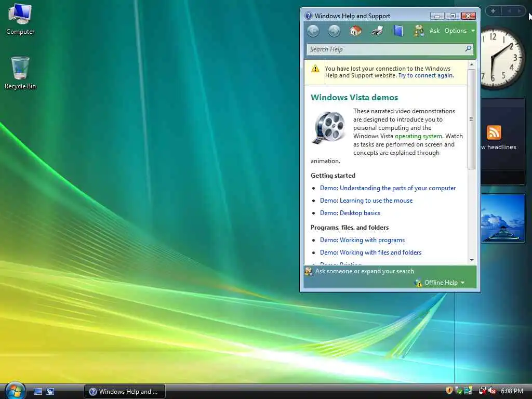This screenshot has width=532, height=399.
Task: Click the sidebar previous gadgets arrow
Action: 509,11
